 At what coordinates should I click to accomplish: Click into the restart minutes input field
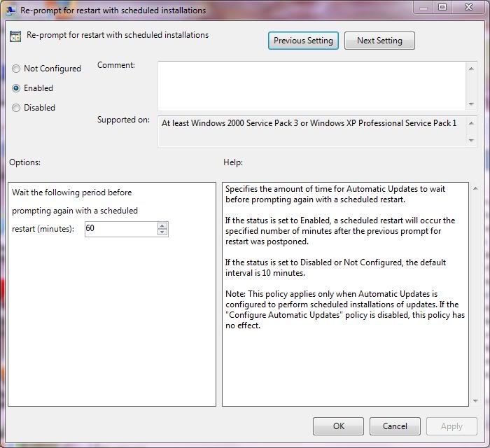click(120, 229)
